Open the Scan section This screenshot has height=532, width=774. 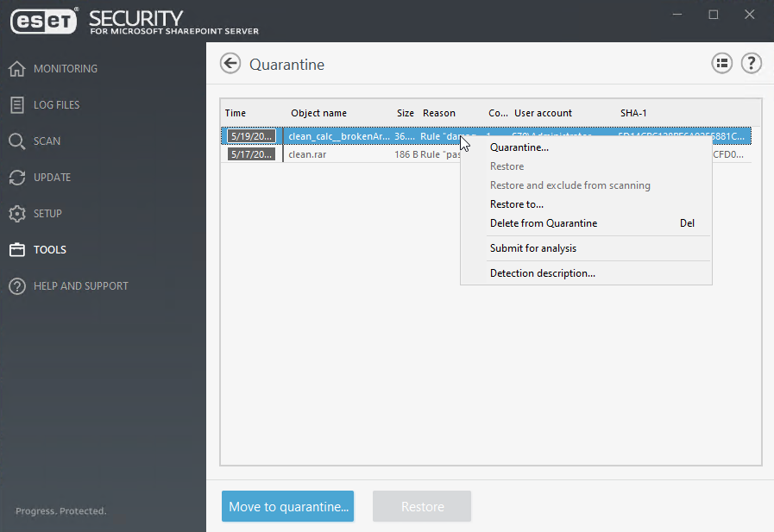pyautogui.click(x=47, y=141)
